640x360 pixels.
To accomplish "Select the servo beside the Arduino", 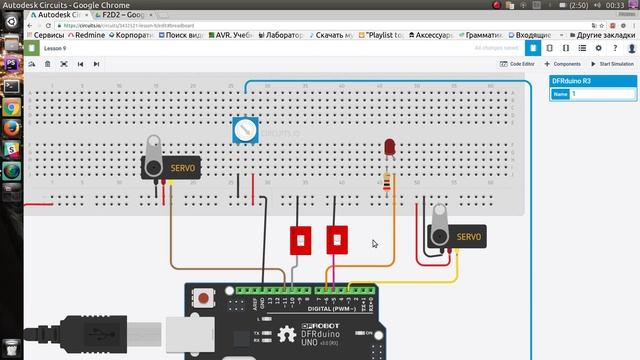I will (x=457, y=236).
